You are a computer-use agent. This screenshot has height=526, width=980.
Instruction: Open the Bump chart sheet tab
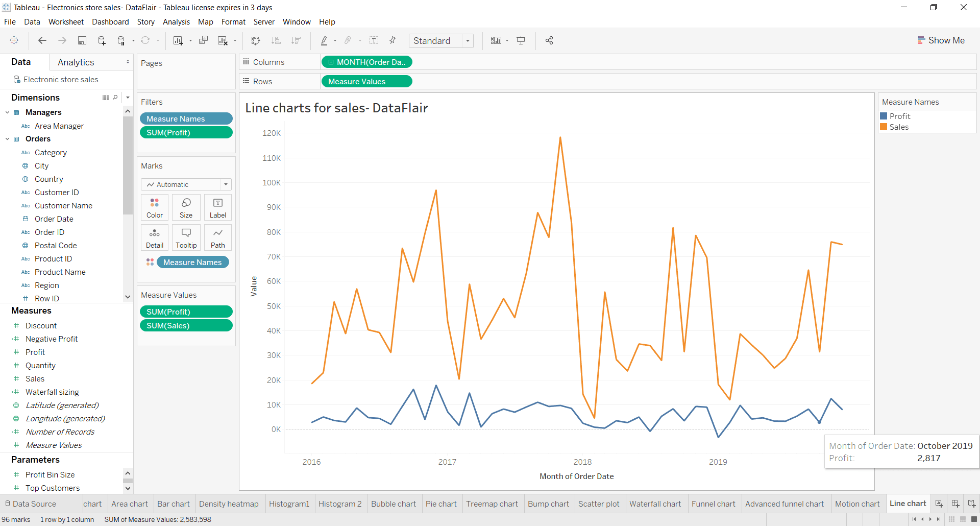[x=548, y=504]
